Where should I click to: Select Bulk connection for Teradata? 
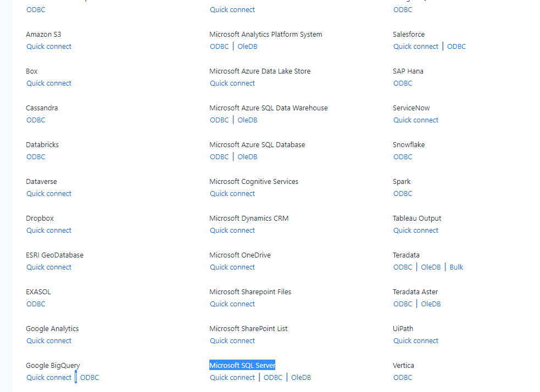point(456,267)
